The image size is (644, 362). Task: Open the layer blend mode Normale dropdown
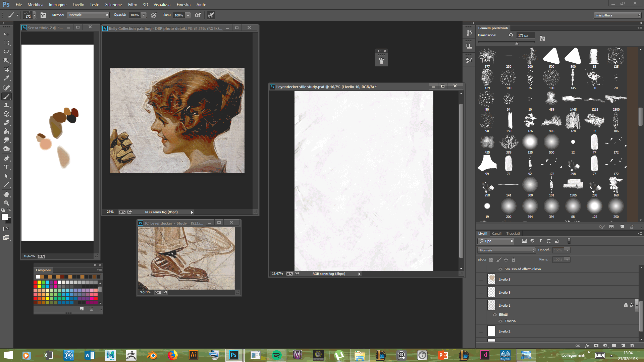coord(506,250)
